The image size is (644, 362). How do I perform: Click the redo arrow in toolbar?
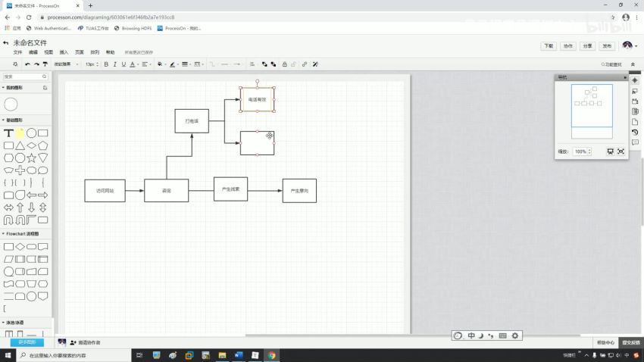36,64
